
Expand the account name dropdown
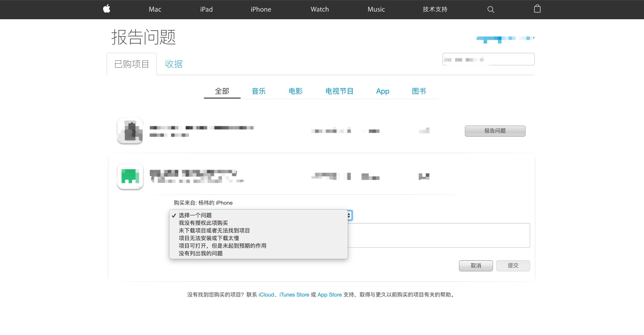click(x=505, y=39)
